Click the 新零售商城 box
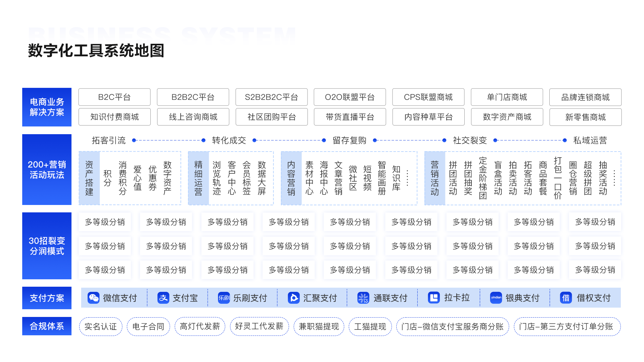Screen dimensions: 644x362 tap(585, 117)
